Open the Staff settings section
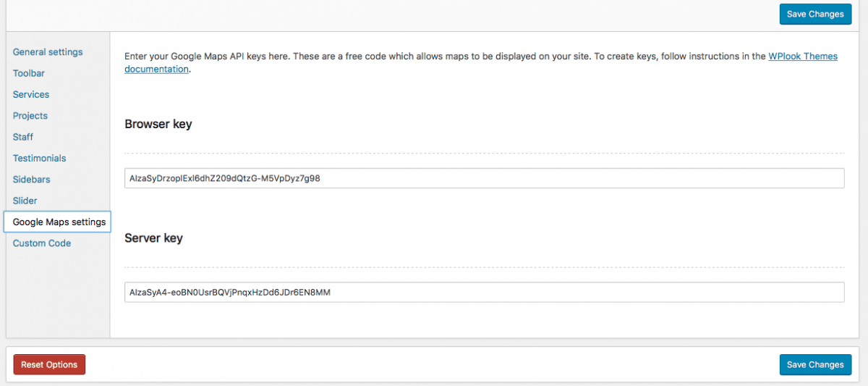 point(23,137)
